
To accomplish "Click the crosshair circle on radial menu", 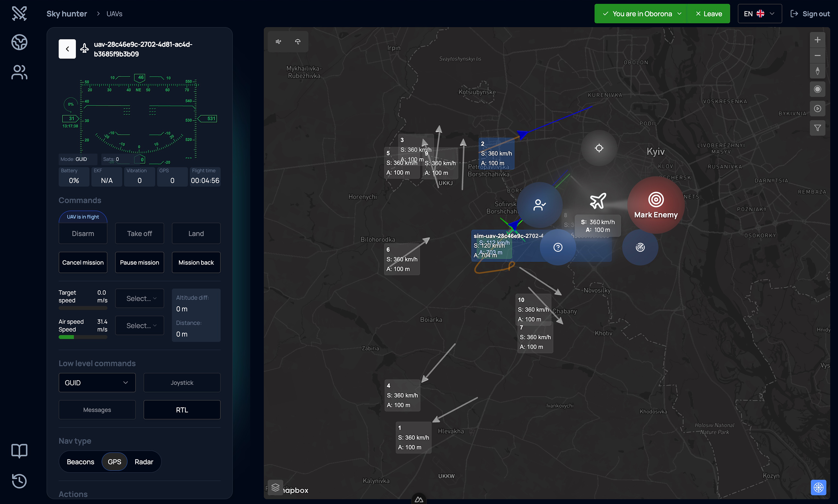I will (599, 148).
